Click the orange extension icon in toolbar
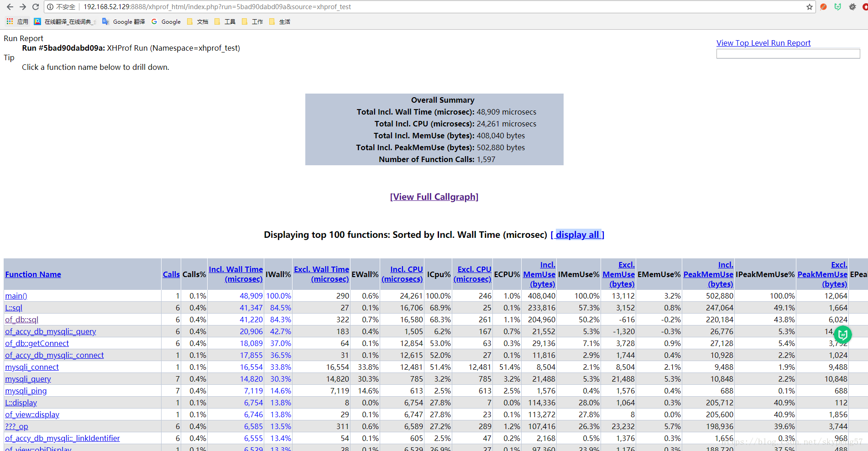The width and height of the screenshot is (868, 451). coord(823,7)
